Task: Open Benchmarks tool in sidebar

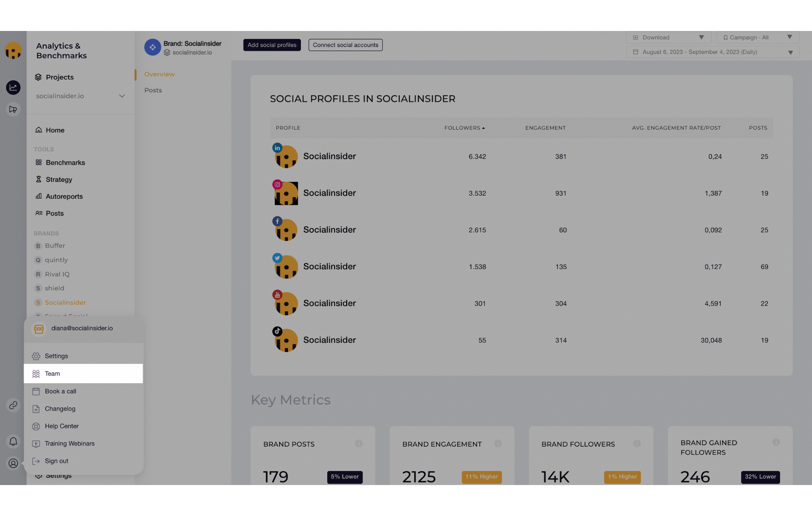Action: [x=65, y=163]
